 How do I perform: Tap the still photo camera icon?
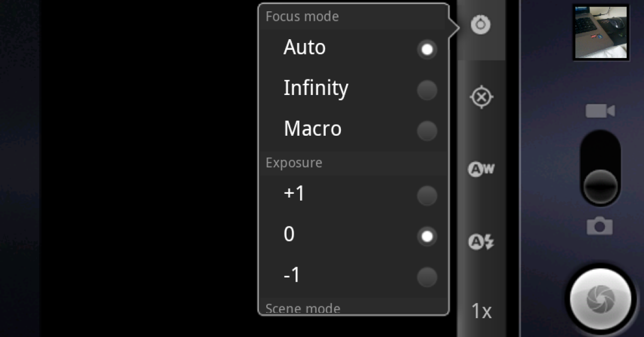tap(599, 226)
